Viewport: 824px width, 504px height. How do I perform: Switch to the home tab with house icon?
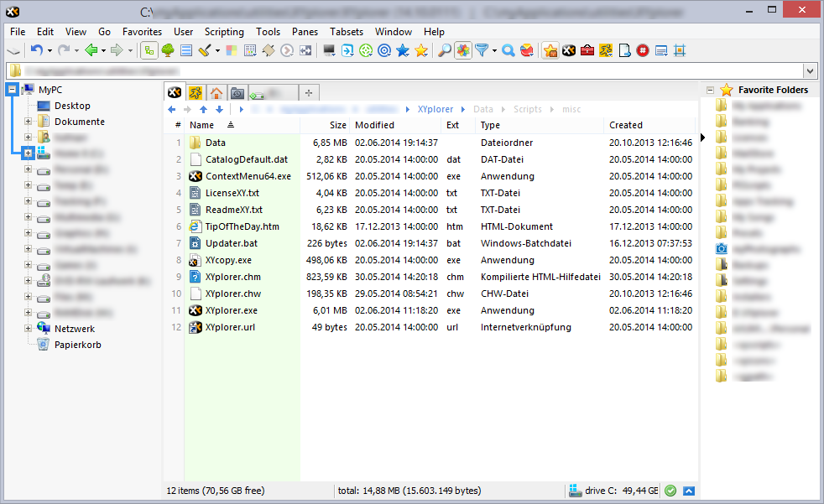(216, 92)
